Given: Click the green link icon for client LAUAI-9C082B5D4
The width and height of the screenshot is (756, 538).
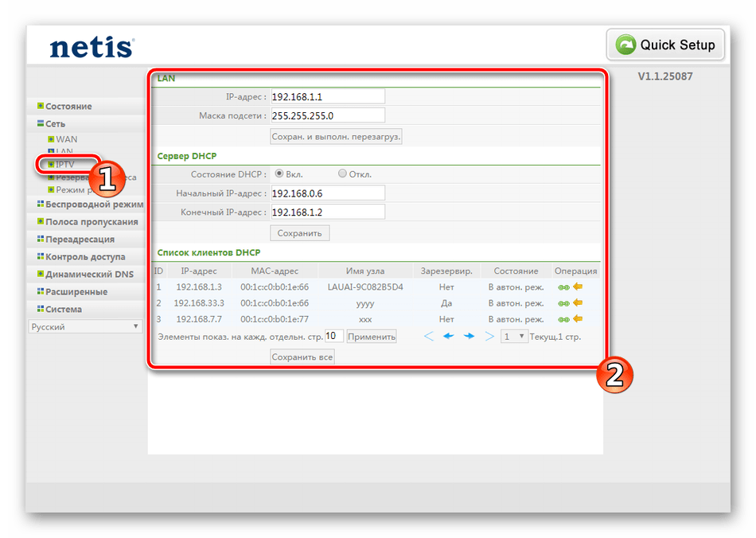Looking at the screenshot, I should [563, 287].
